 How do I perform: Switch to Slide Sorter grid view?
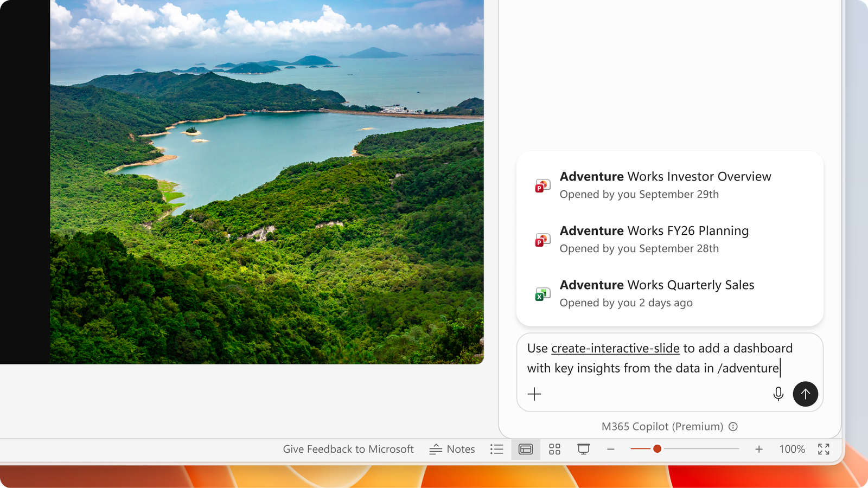click(x=554, y=449)
